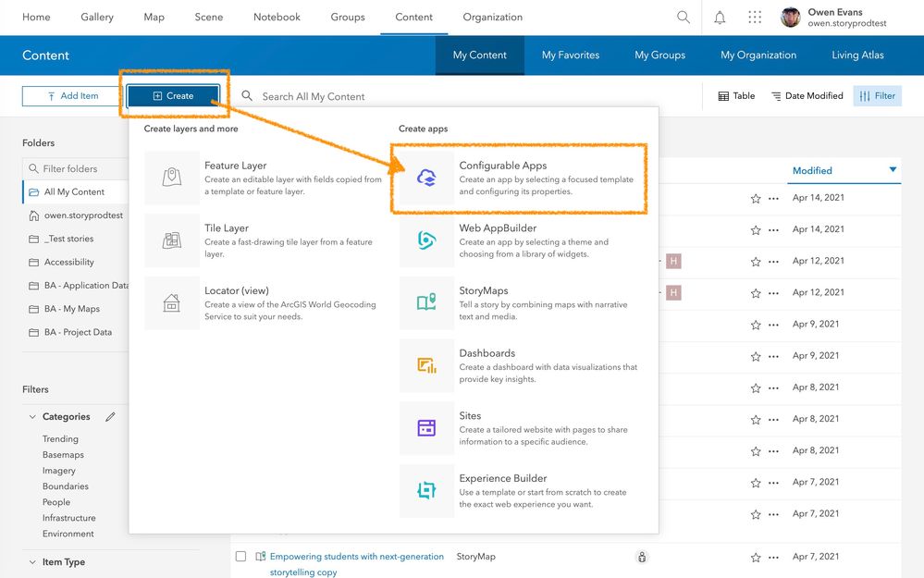Switch to My Organization tab
Screen dimensions: 924x578
(758, 55)
